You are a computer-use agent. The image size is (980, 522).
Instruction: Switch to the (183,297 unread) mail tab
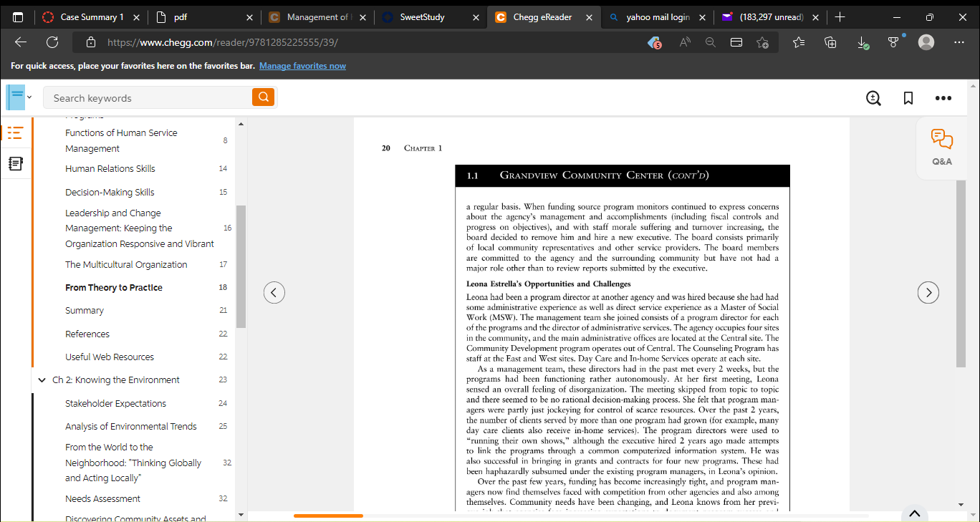[x=770, y=16]
